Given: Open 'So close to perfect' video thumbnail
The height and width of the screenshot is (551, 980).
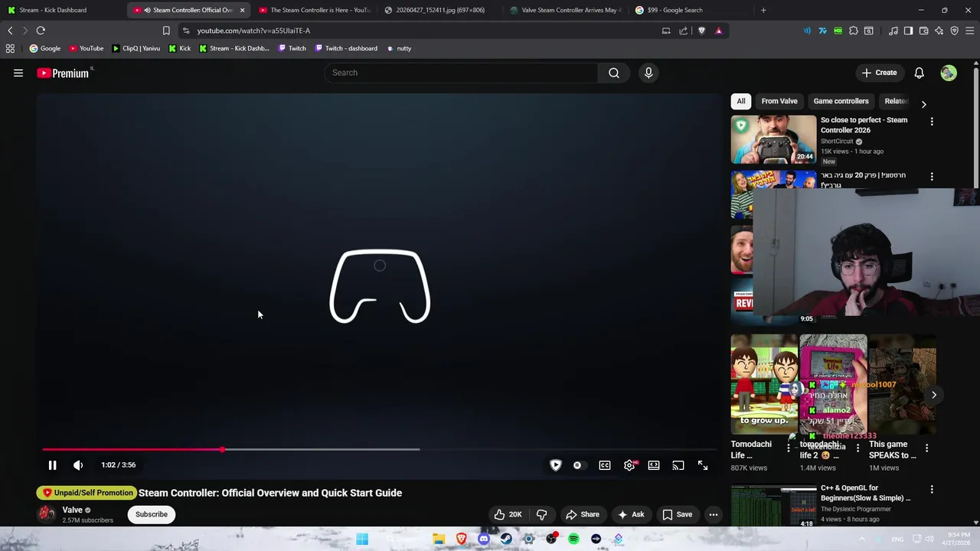Looking at the screenshot, I should tap(774, 139).
